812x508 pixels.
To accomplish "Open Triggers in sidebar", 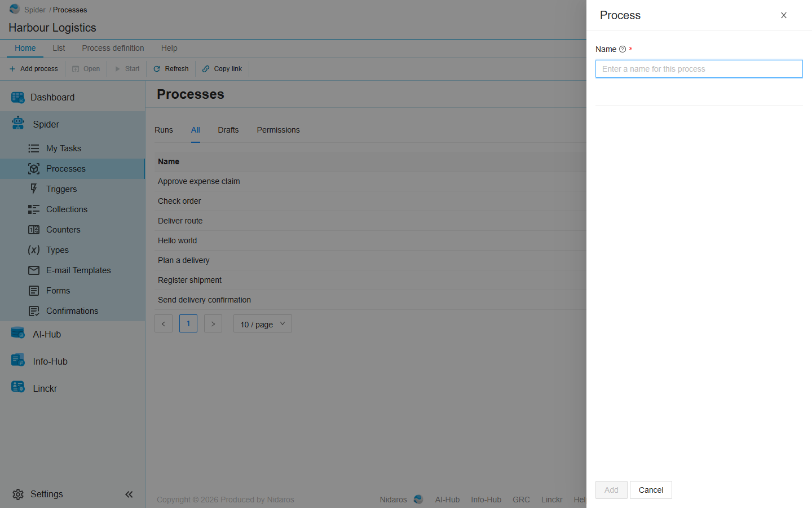I will (72, 189).
